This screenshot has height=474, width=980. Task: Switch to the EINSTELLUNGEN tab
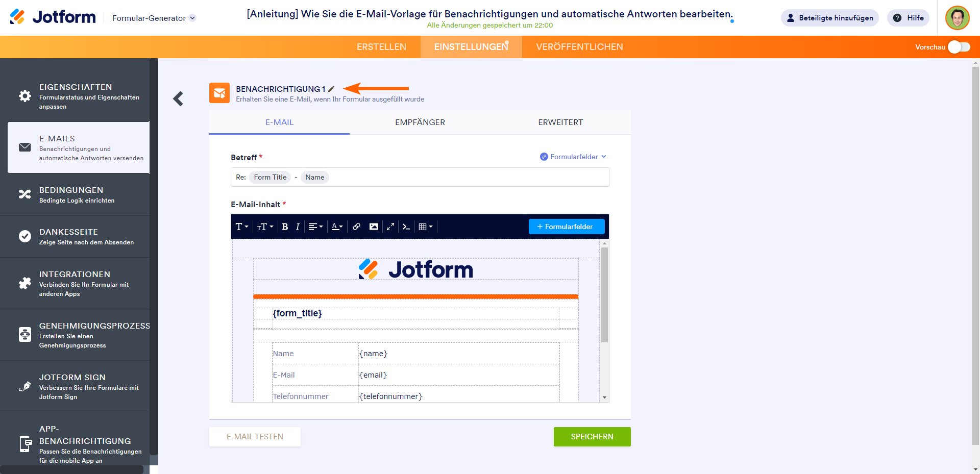click(471, 47)
